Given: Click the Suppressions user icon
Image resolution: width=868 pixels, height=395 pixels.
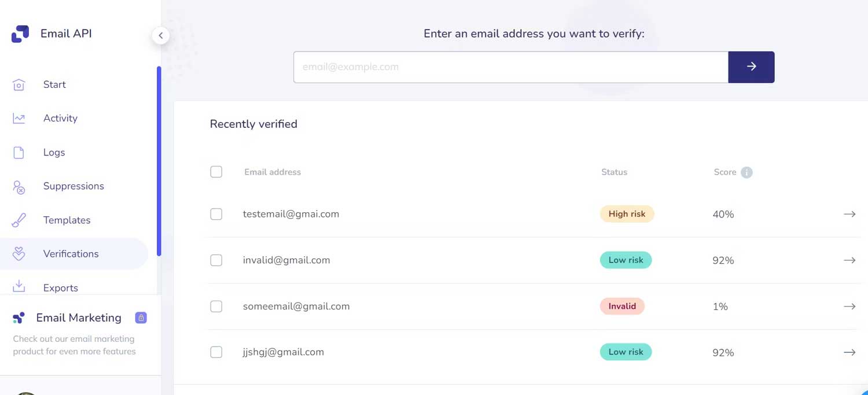Looking at the screenshot, I should (x=19, y=187).
